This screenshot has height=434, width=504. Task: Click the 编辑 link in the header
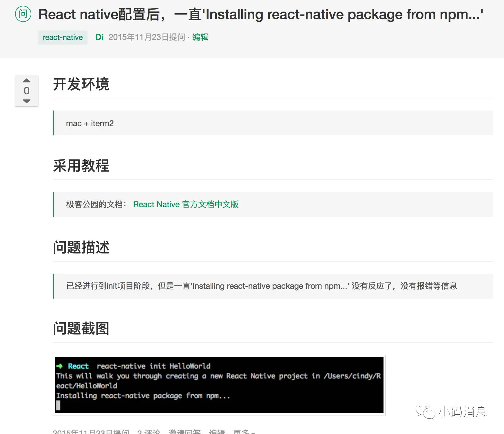[200, 37]
